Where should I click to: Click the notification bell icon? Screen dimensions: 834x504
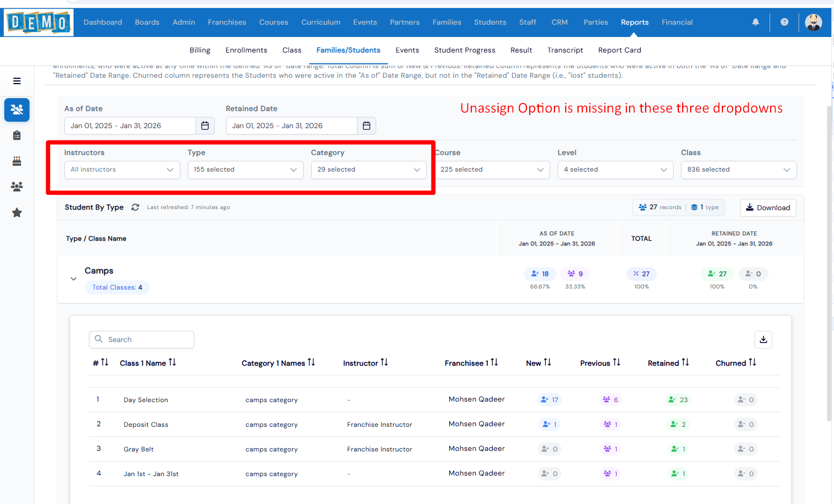[755, 22]
